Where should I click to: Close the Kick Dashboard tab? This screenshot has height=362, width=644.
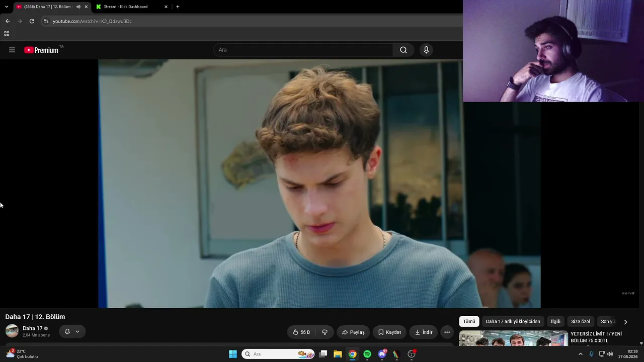[166, 7]
